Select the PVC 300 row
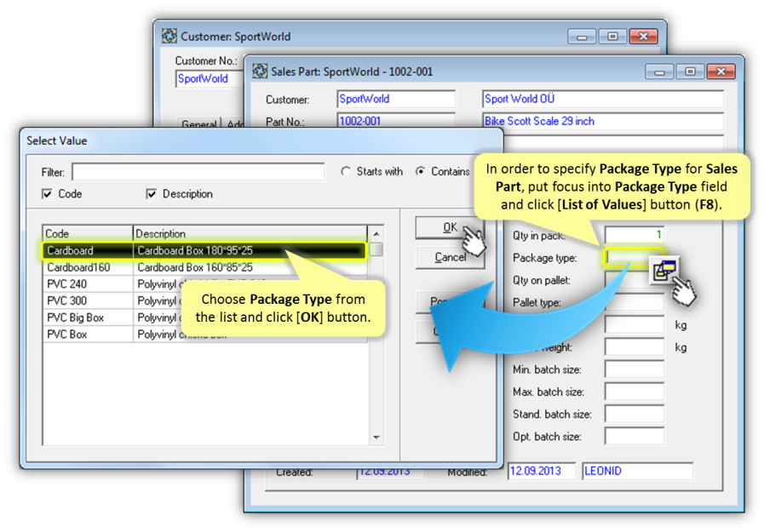The height and width of the screenshot is (532, 764). [x=204, y=300]
